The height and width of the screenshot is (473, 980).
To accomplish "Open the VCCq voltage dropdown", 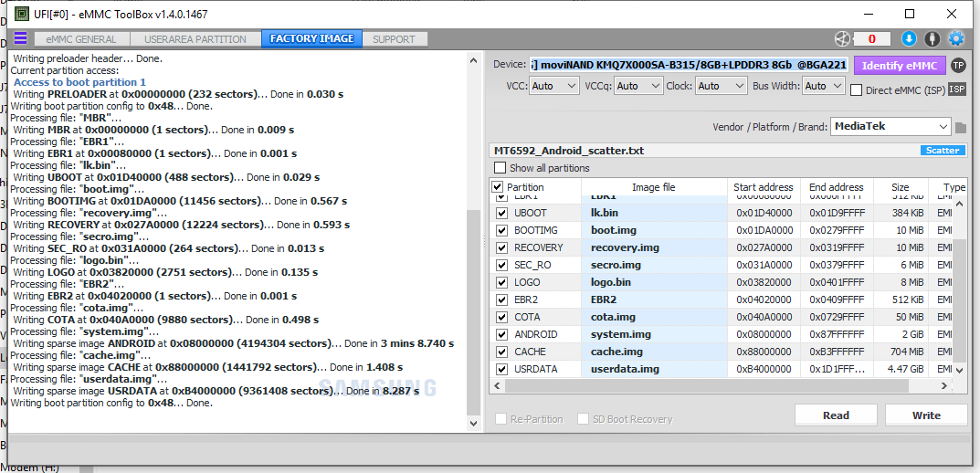I will pyautogui.click(x=638, y=86).
